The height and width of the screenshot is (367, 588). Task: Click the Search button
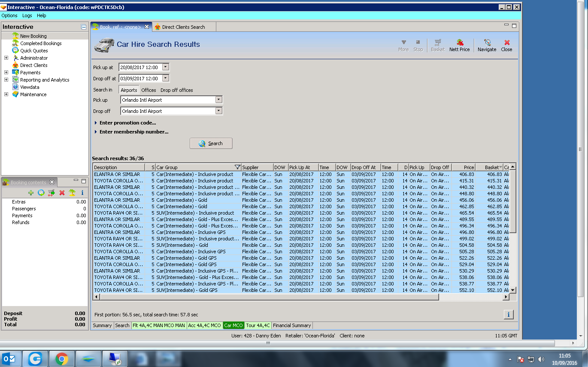coord(211,143)
